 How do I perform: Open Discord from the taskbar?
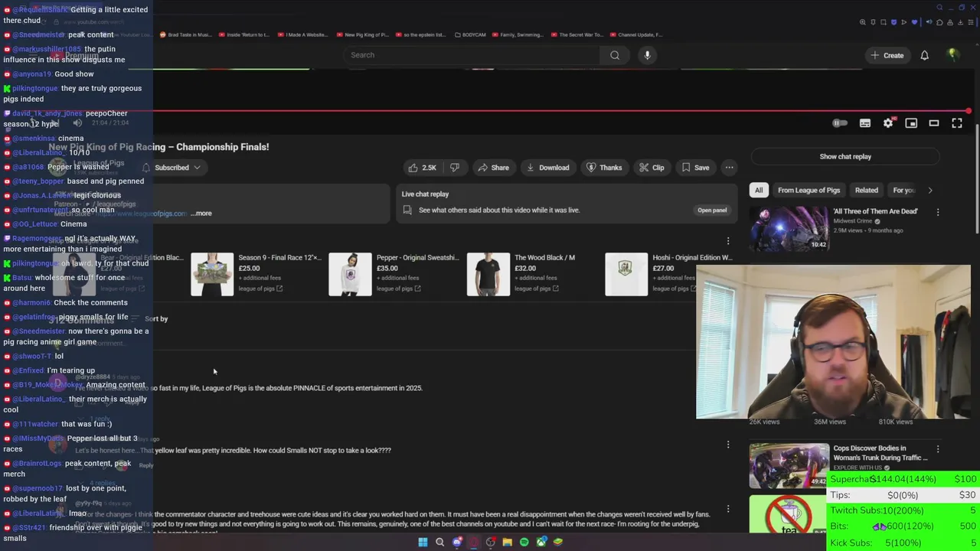pyautogui.click(x=457, y=542)
